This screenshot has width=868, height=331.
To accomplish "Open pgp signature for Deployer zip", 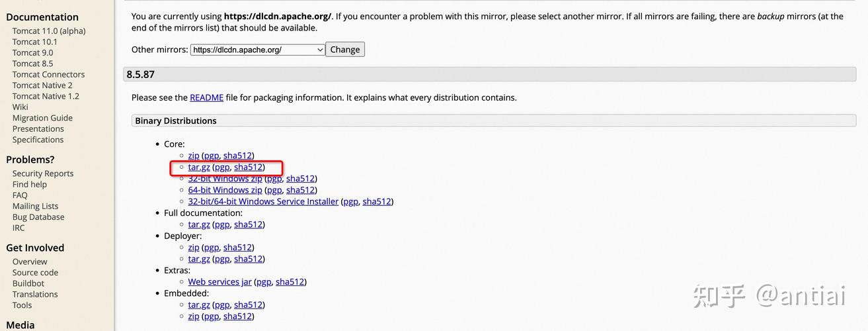I will [x=211, y=248].
